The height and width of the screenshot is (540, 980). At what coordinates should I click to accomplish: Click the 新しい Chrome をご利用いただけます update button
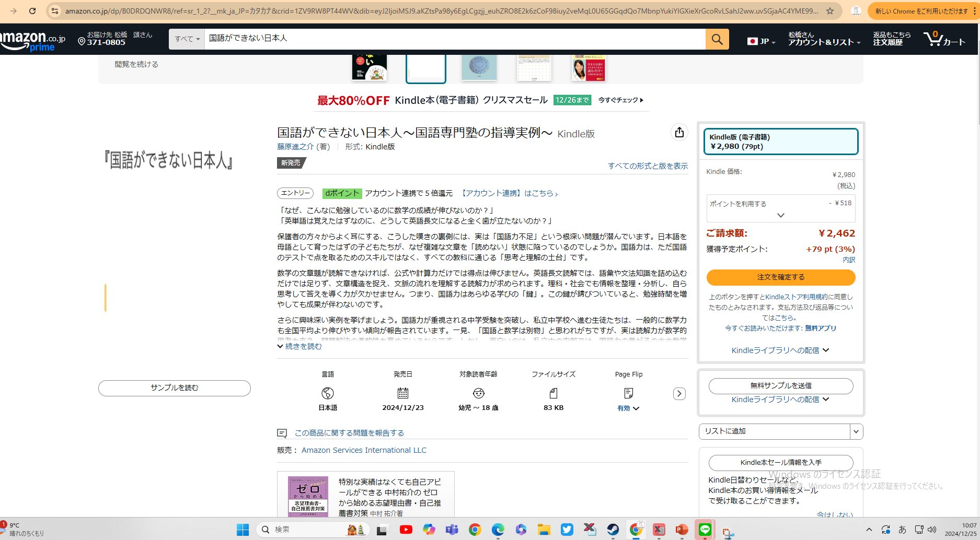point(921,11)
